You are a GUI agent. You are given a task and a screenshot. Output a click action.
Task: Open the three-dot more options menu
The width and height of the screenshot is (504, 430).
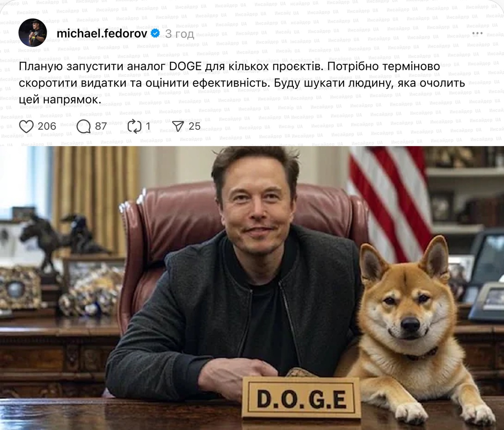(x=478, y=33)
